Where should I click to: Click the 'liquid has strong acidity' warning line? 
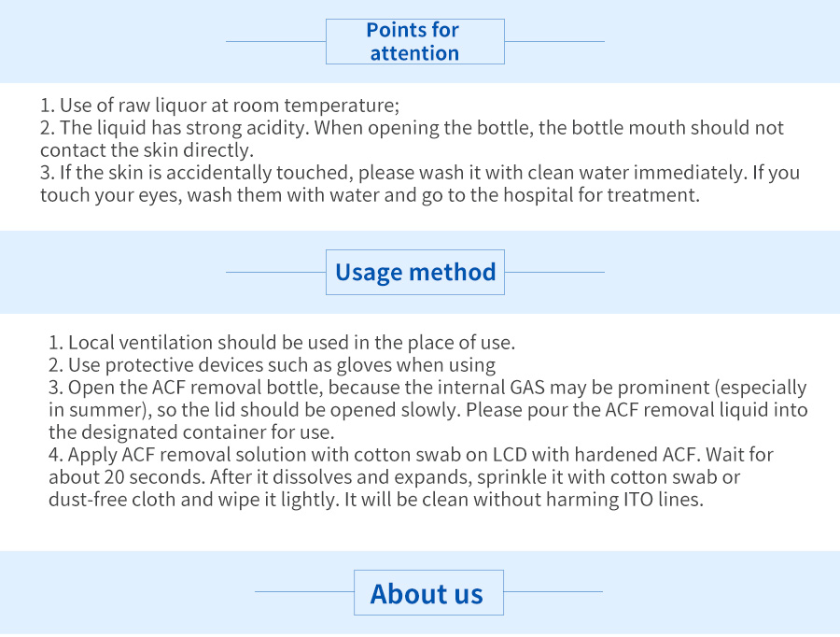412,128
